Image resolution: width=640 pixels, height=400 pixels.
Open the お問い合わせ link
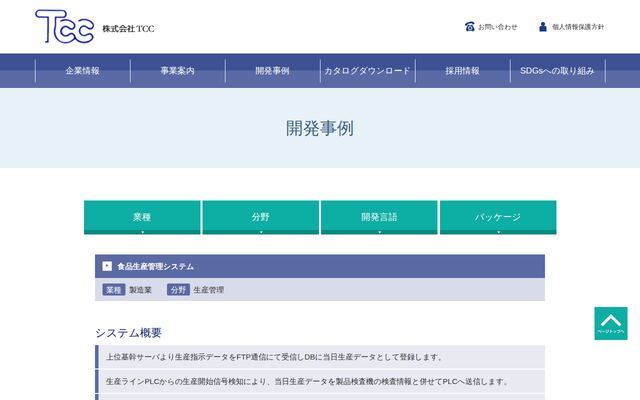pyautogui.click(x=498, y=27)
